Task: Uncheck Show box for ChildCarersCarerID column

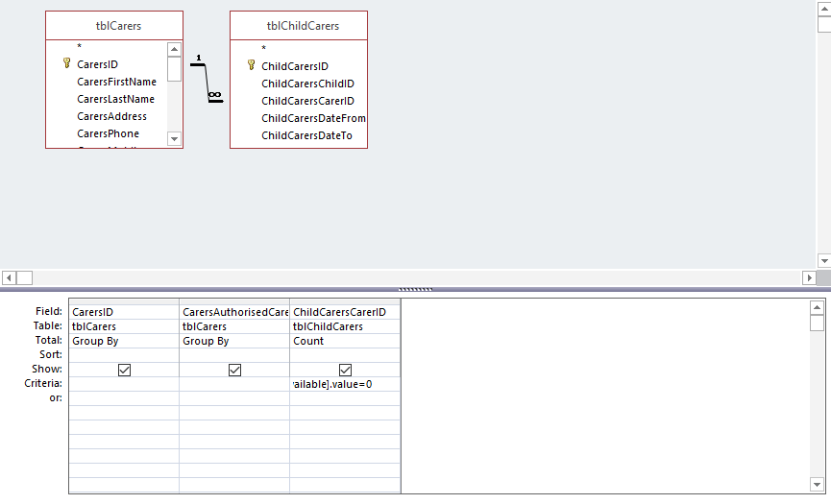Action: pyautogui.click(x=345, y=370)
